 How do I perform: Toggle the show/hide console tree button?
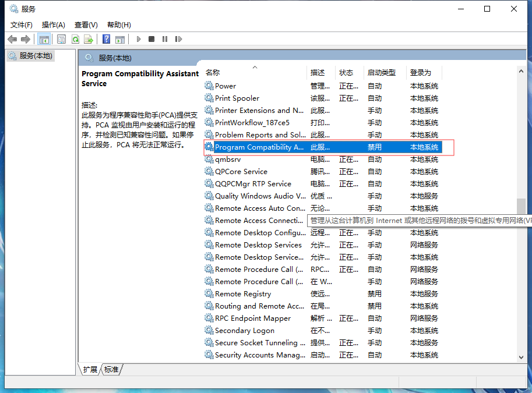pyautogui.click(x=44, y=39)
